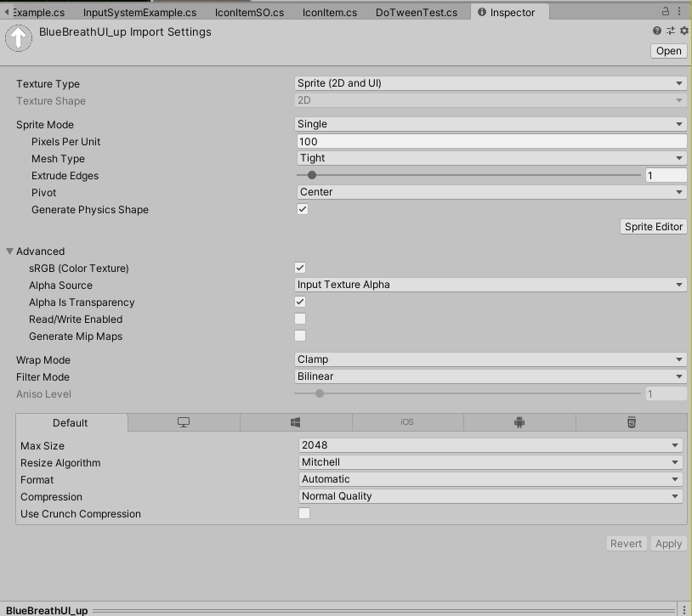Open the Inspector panel three-dot menu
Screen dimensions: 692x616
click(683, 13)
